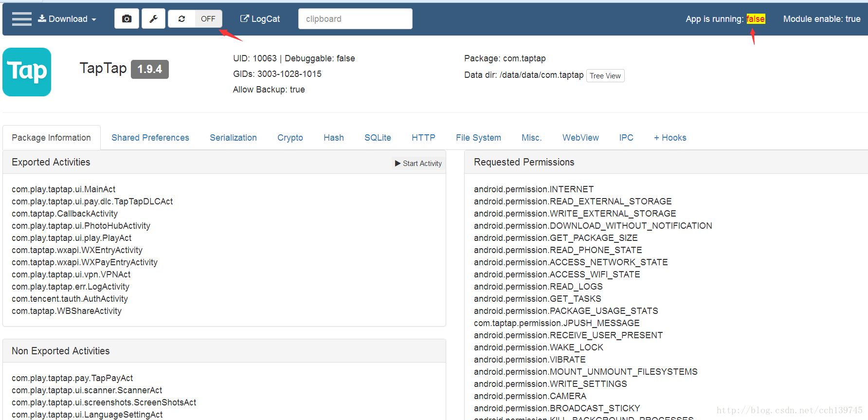Click android.permission.MOUNT_UNMOUNT_FILESYSTEMS permission
The image size is (868, 420).
(x=586, y=372)
